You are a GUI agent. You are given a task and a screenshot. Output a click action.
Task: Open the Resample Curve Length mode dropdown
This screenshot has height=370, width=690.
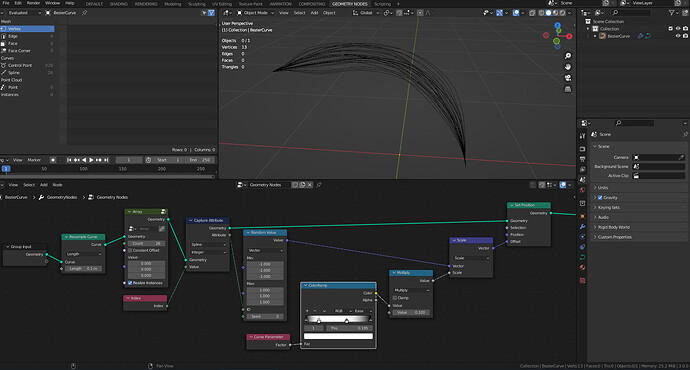coord(84,254)
